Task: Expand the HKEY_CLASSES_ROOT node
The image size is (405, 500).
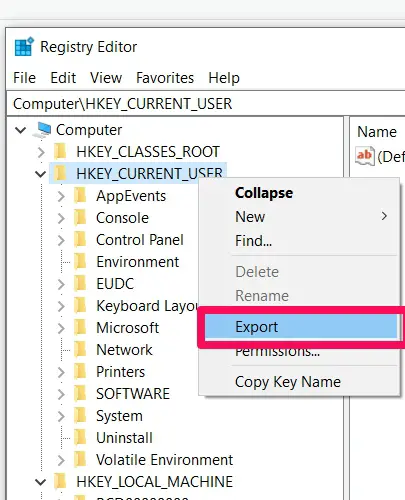Action: click(x=41, y=152)
